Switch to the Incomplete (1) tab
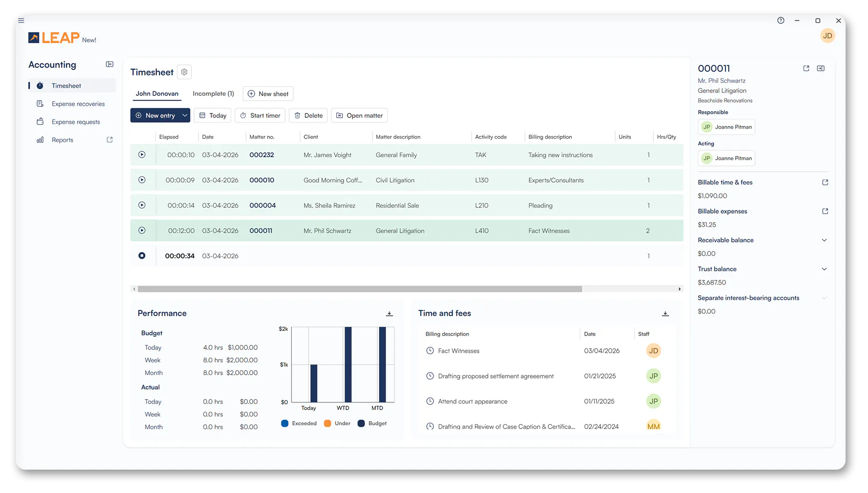The image size is (868, 493). [213, 94]
